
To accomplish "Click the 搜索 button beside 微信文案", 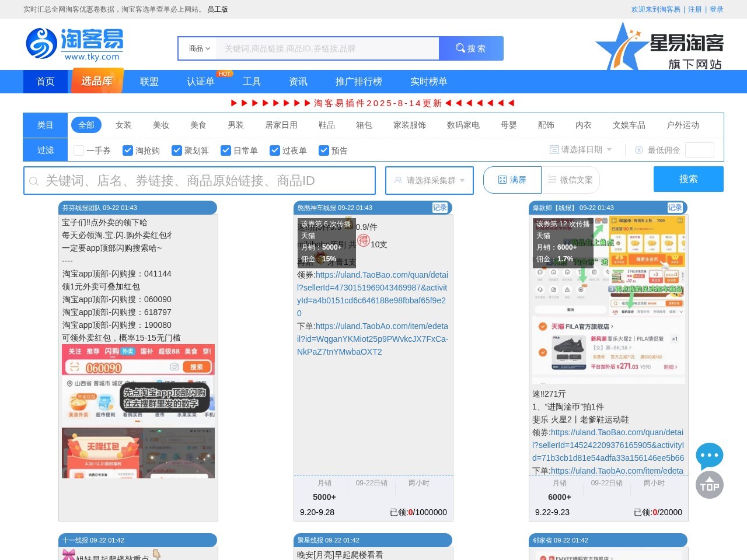I will pyautogui.click(x=689, y=179).
